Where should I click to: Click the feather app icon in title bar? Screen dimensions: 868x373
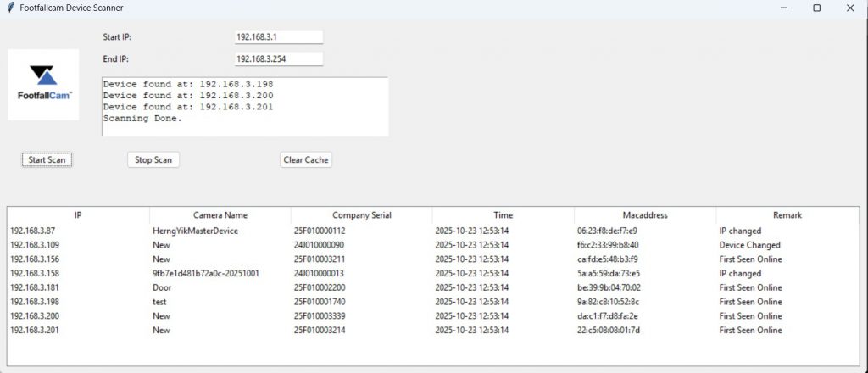coord(9,8)
